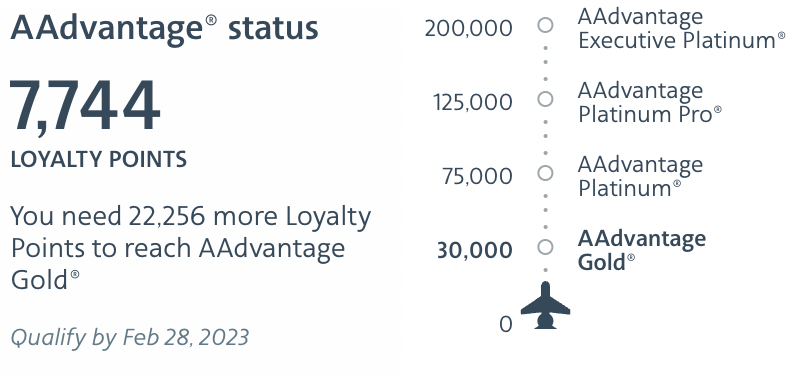Image resolution: width=804 pixels, height=374 pixels.
Task: Click the 125,000 points threshold
Action: pos(473,103)
